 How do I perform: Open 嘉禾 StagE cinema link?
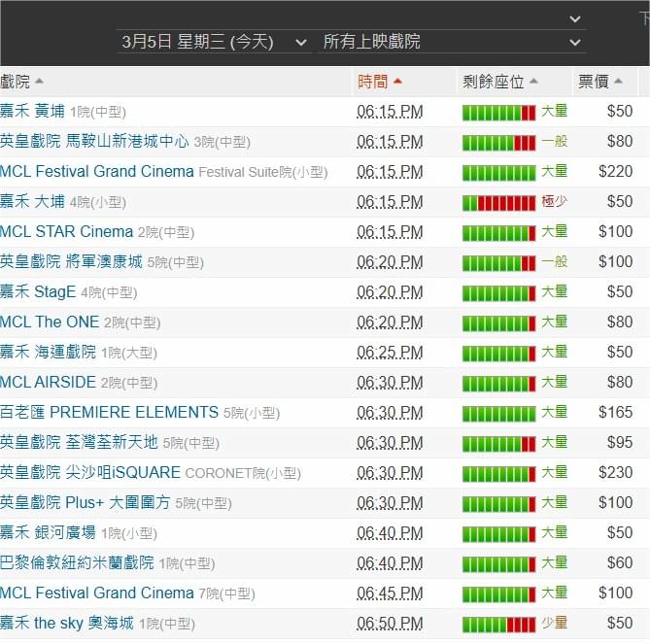[x=38, y=291]
